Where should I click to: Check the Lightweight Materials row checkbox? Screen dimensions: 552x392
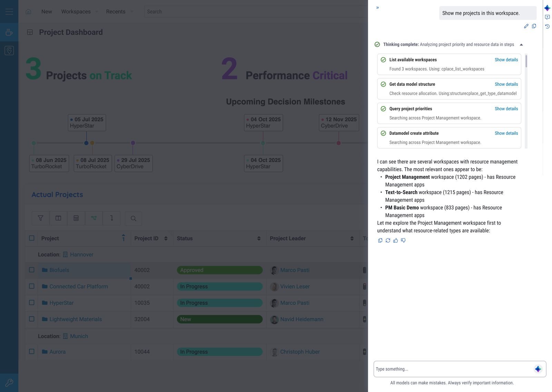pos(32,319)
